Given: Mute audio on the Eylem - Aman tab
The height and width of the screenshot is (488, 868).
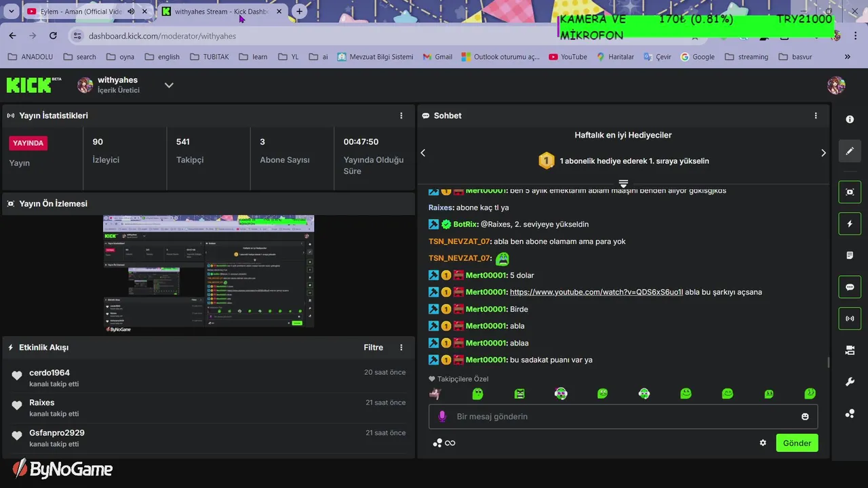Looking at the screenshot, I should click(x=131, y=12).
